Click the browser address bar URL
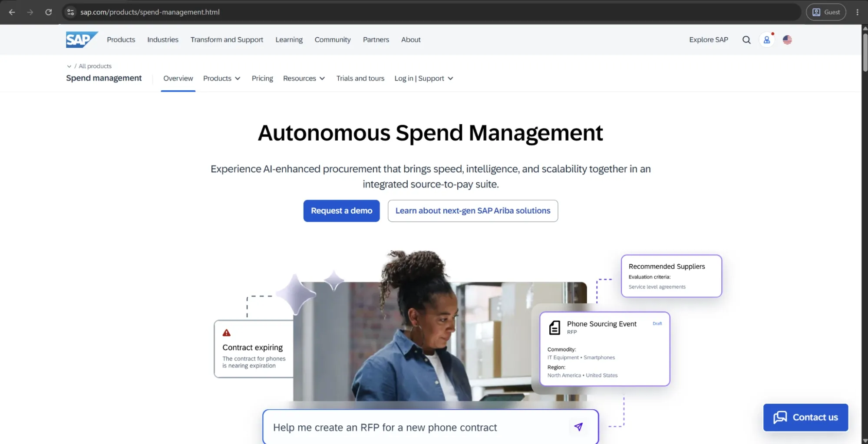The image size is (868, 444). [150, 12]
